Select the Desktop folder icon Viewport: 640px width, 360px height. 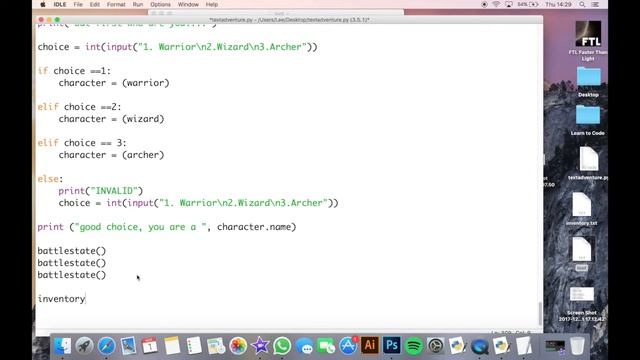(588, 77)
